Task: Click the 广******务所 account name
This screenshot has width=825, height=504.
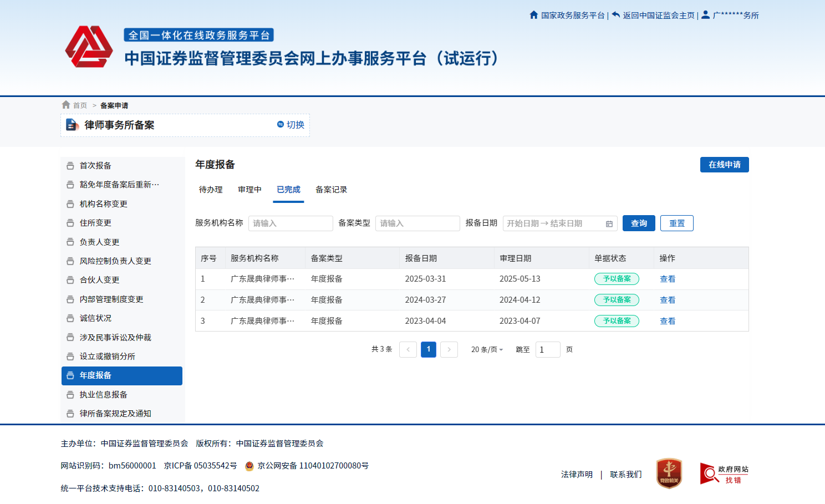Action: (736, 16)
